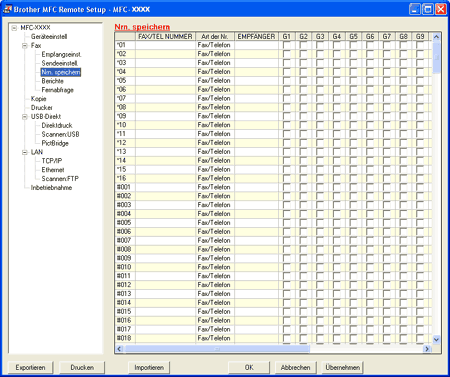
Task: Click the scroll-up arrow of vertical scrollbar
Action: pos(436,37)
